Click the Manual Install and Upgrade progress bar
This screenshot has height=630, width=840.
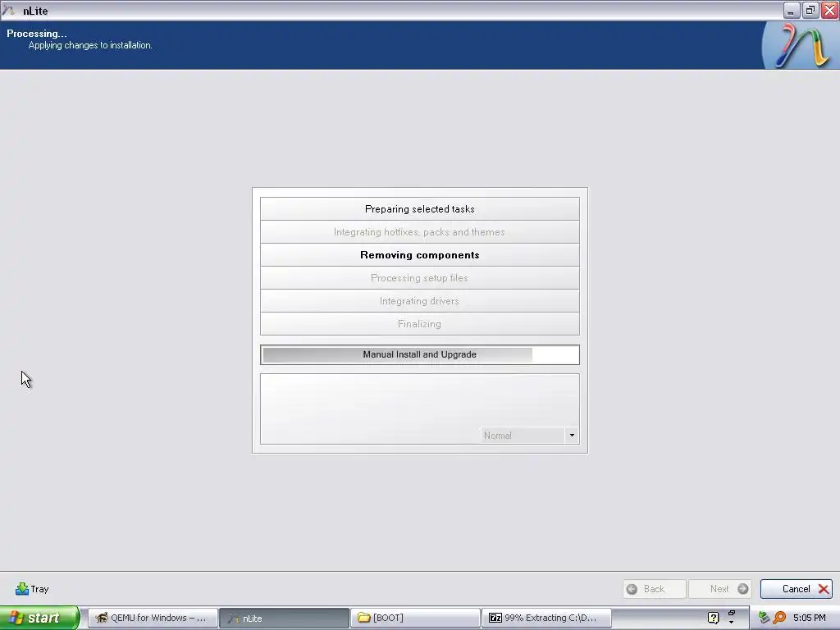click(419, 354)
